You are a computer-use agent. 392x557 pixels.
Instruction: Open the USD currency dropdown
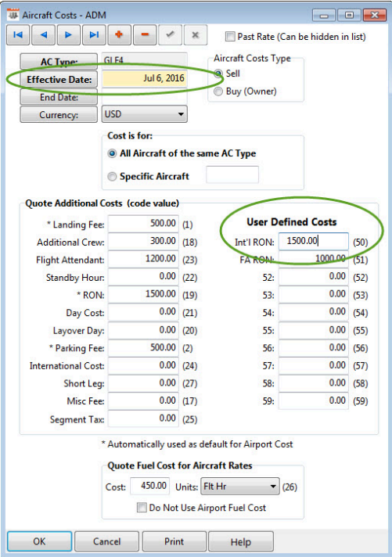coord(144,114)
